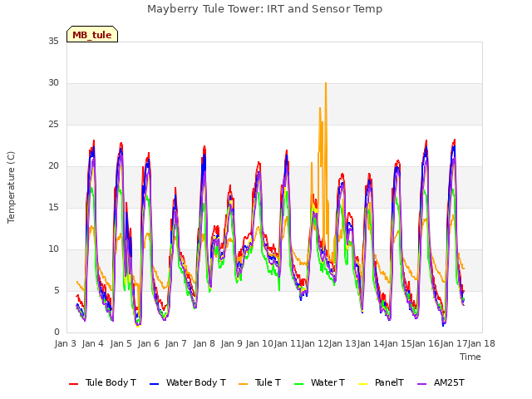The width and height of the screenshot is (532, 399).
Task: Click the Jan 16 x-axis label
Action: (x=426, y=343)
